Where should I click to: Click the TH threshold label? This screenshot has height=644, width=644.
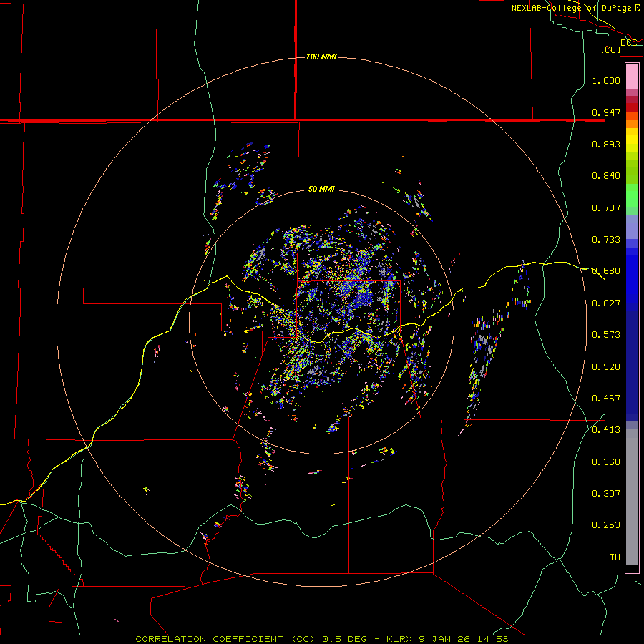(615, 557)
